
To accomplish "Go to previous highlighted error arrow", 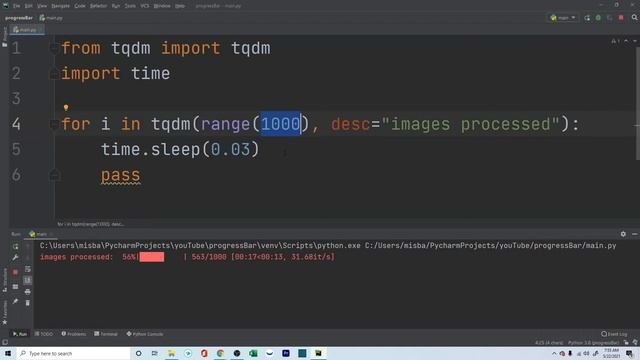I will 626,41.
